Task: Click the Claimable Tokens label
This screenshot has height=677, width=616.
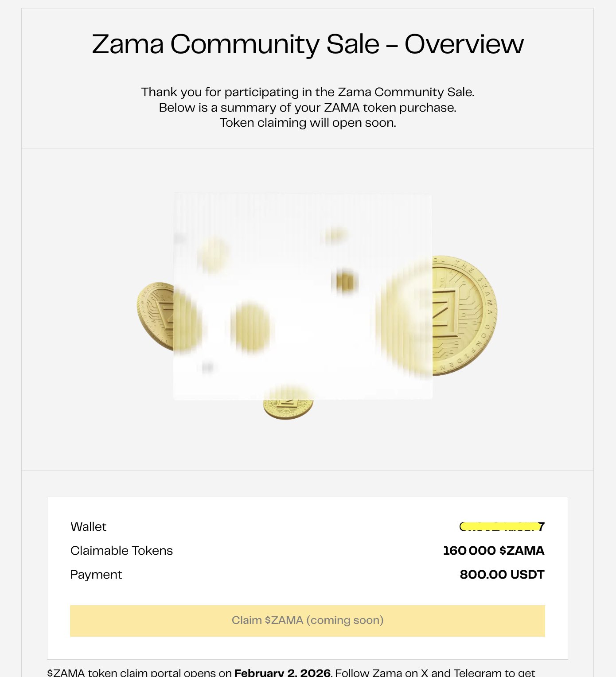Action: (x=121, y=550)
